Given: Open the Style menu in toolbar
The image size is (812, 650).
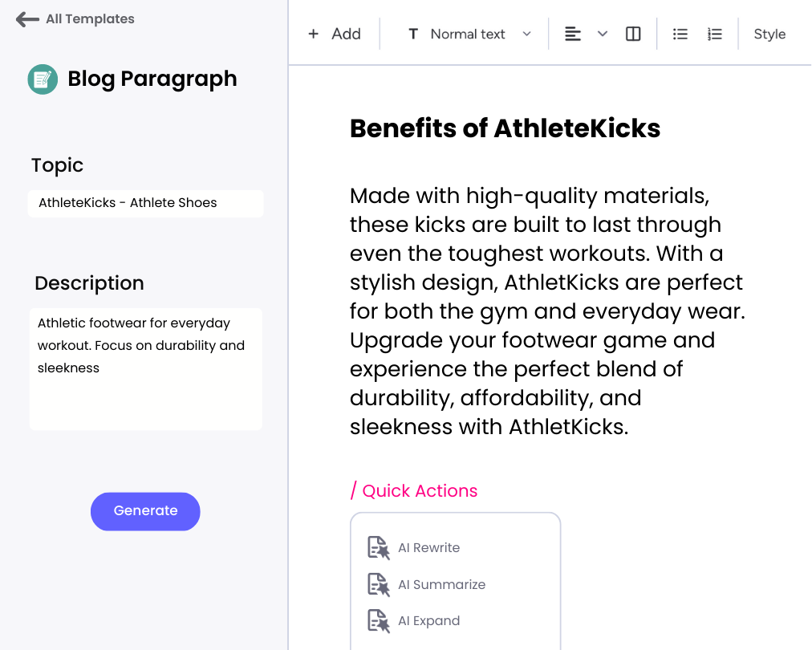Looking at the screenshot, I should [769, 35].
